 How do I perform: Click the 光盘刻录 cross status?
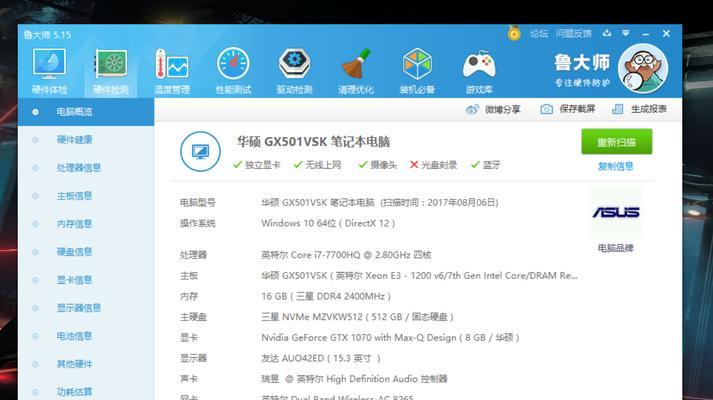(433, 165)
